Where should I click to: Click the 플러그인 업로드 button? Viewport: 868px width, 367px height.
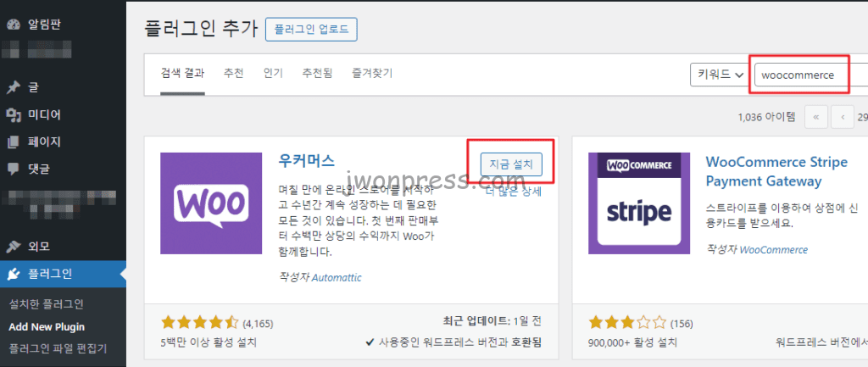pos(311,29)
